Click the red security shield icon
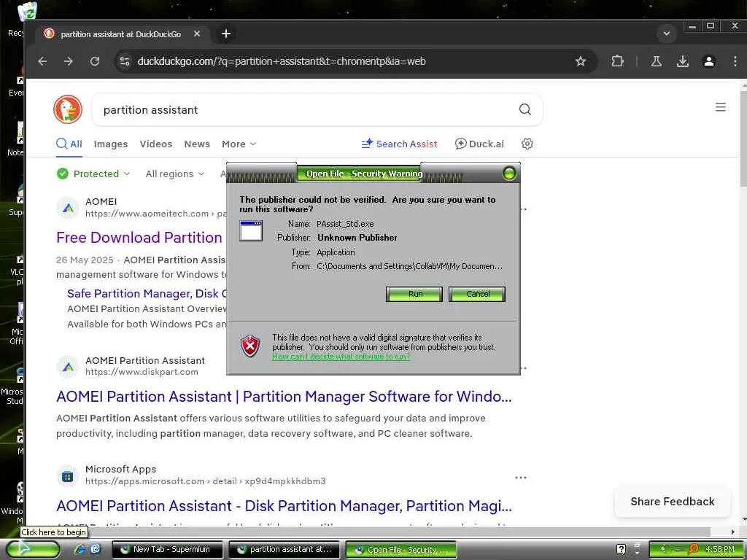Viewport: 747px width, 560px height. point(250,346)
